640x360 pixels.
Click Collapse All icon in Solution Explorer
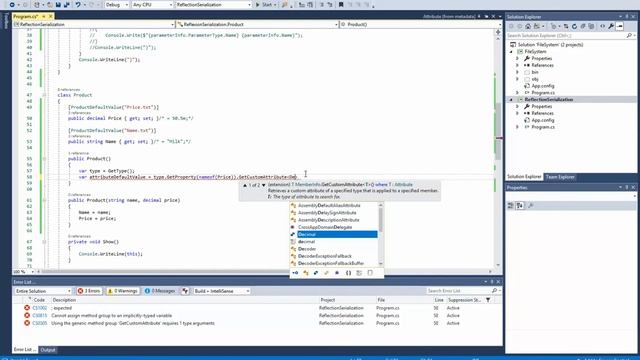point(583,27)
